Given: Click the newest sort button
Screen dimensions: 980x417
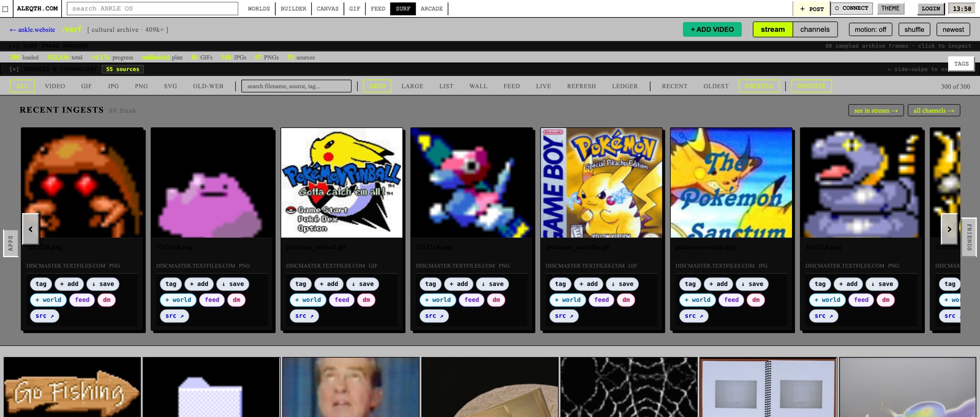Looking at the screenshot, I should (x=953, y=29).
